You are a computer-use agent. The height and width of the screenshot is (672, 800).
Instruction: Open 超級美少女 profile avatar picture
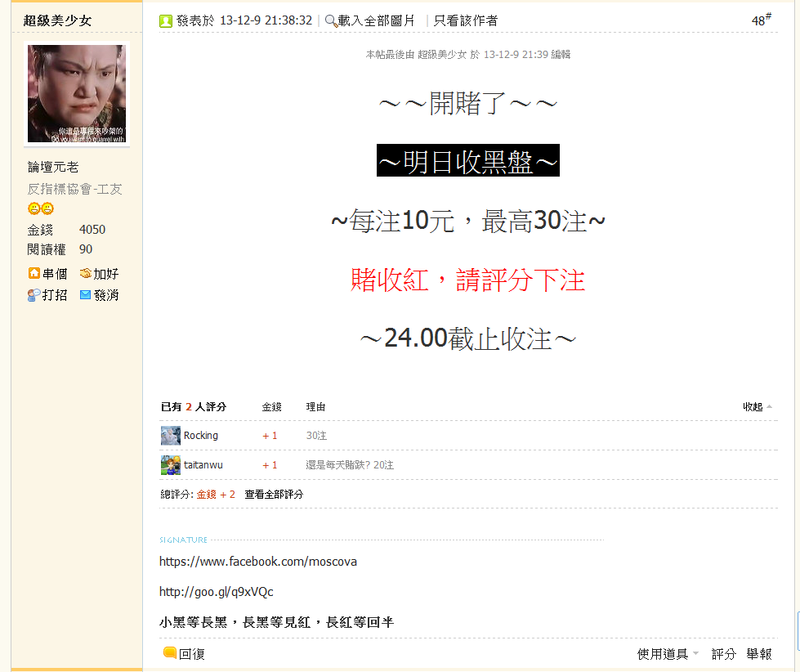tap(77, 94)
